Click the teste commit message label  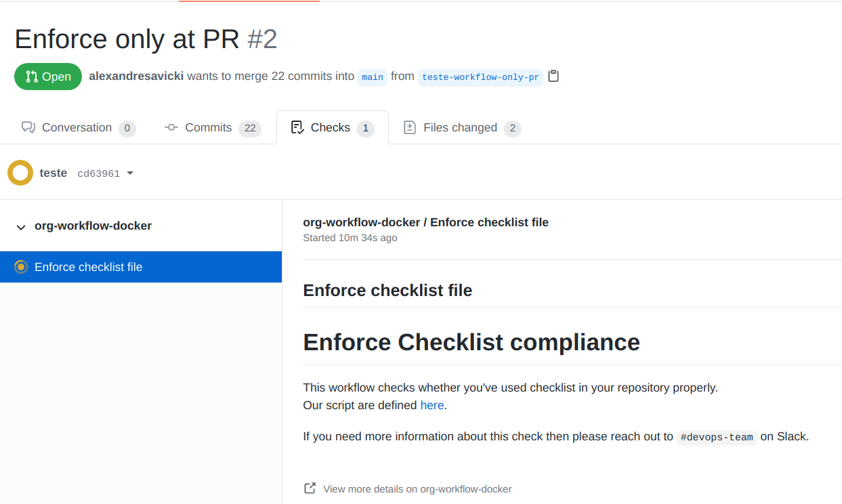[x=54, y=173]
